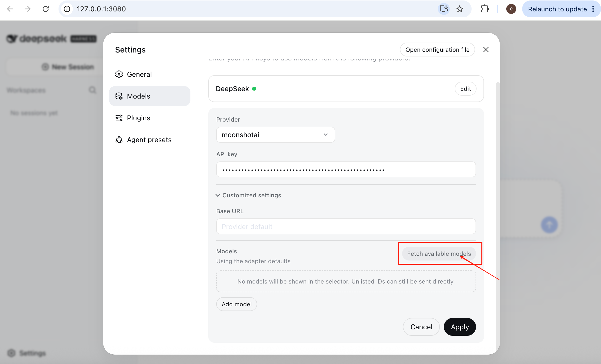The width and height of the screenshot is (601, 364).
Task: Open the Chrome profile avatar
Action: click(x=511, y=9)
